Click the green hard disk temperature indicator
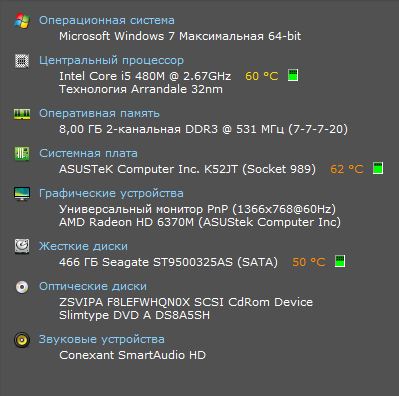The image size is (399, 396). pyautogui.click(x=340, y=261)
